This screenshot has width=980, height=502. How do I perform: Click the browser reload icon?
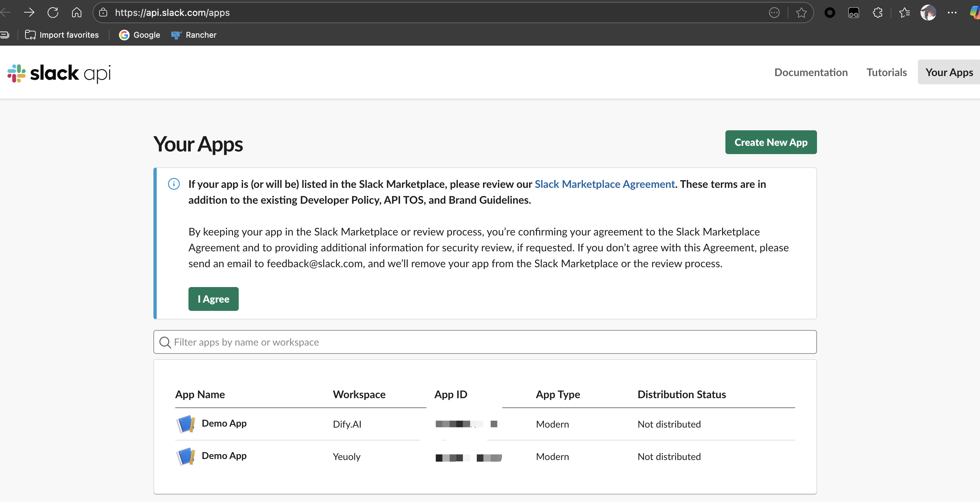tap(53, 13)
